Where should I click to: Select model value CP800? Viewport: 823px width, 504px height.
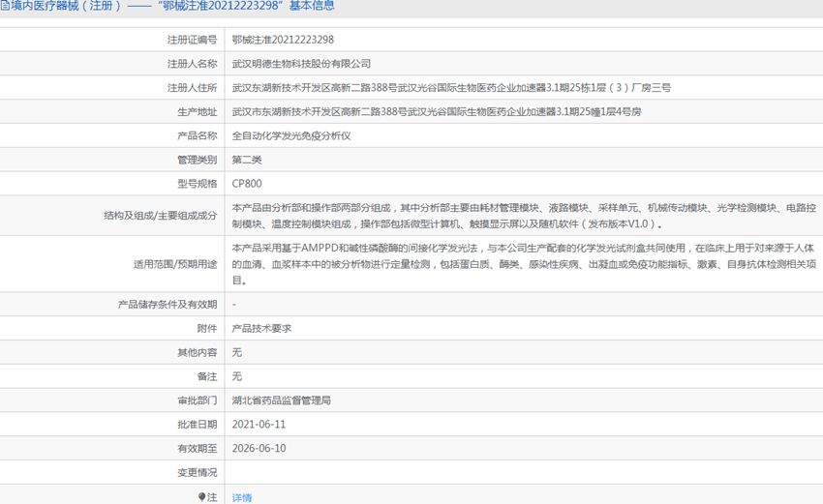[x=247, y=184]
